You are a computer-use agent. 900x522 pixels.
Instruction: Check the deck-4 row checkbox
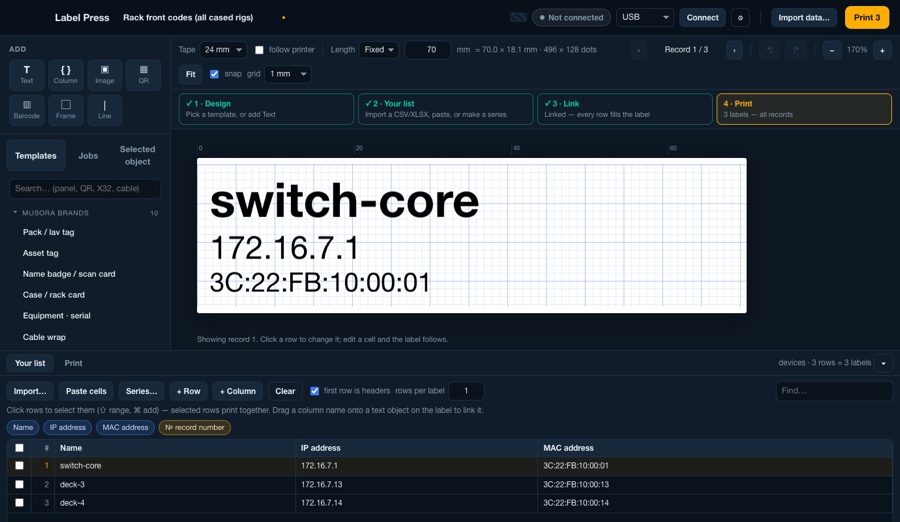pyautogui.click(x=20, y=503)
